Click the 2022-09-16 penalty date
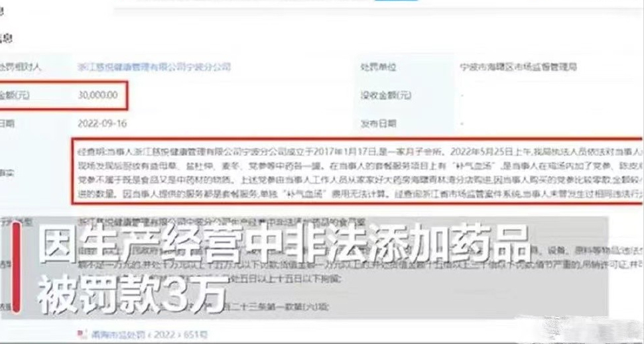 point(102,123)
